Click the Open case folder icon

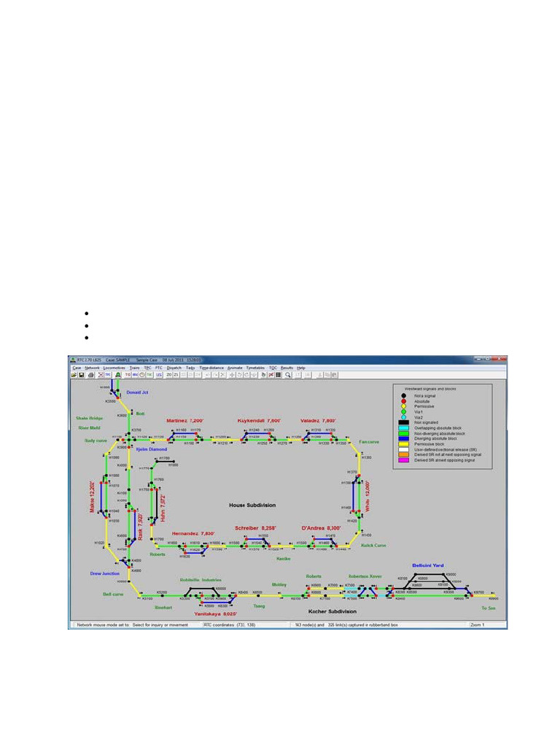tap(74, 375)
